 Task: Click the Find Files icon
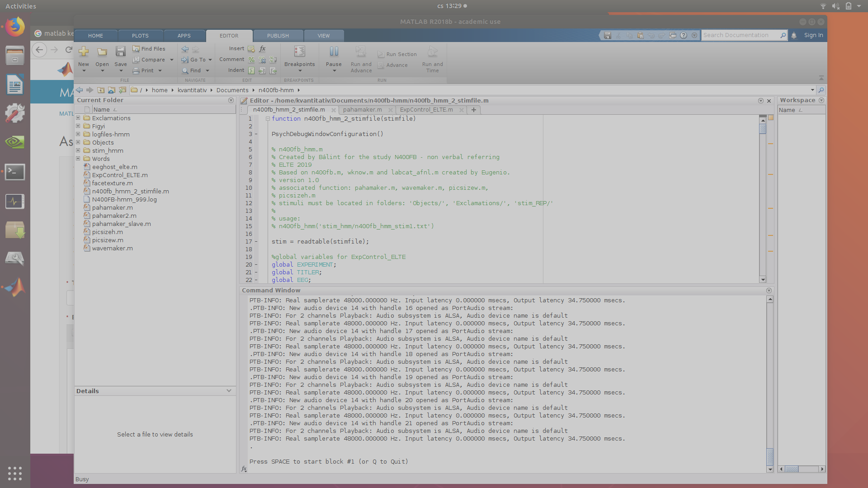point(136,49)
